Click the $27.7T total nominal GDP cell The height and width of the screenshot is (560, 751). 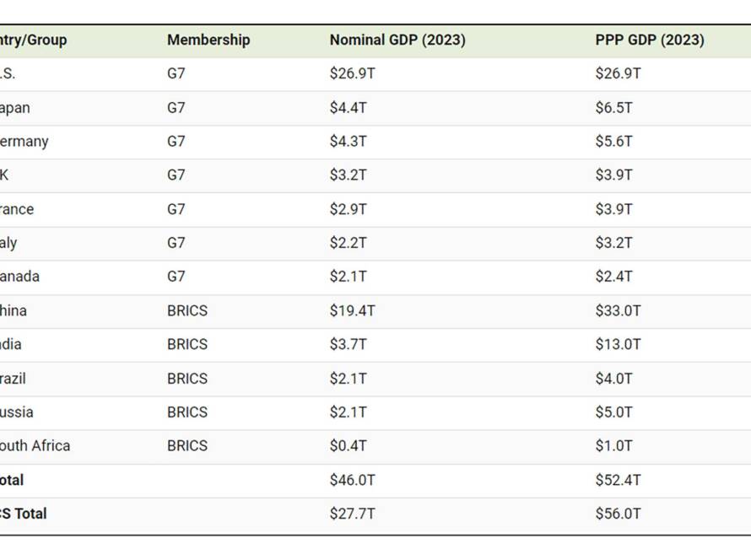tap(352, 514)
